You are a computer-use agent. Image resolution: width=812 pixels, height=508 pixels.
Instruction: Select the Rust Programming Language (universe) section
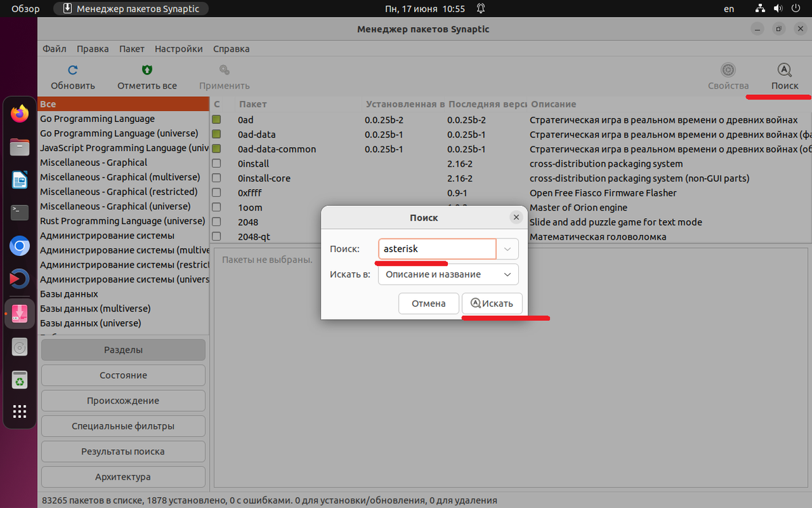coord(123,221)
